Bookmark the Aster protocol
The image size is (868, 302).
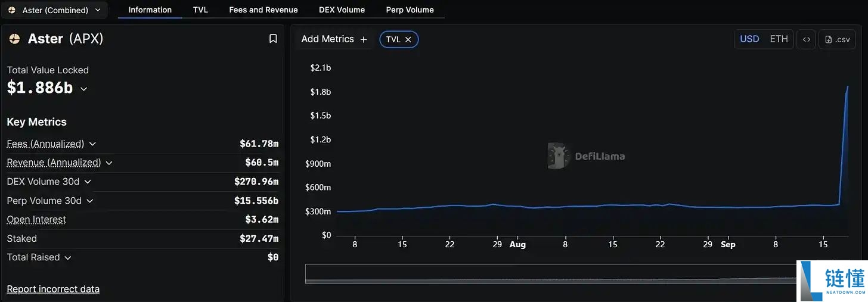pyautogui.click(x=273, y=39)
